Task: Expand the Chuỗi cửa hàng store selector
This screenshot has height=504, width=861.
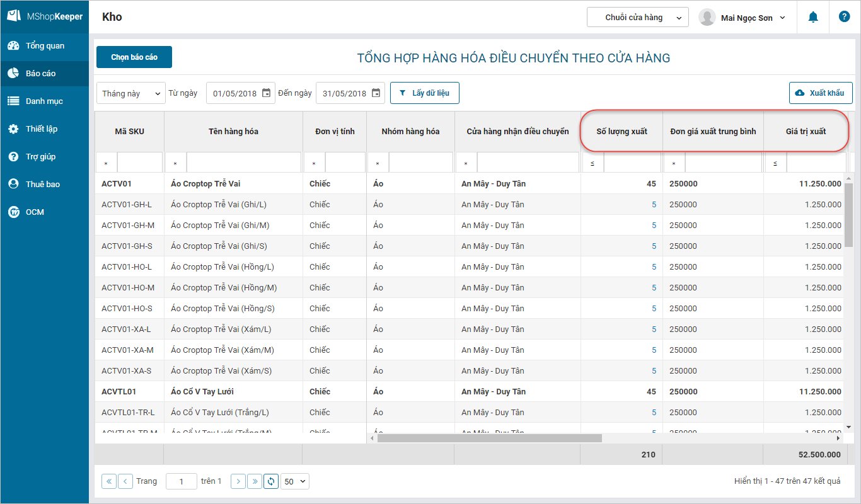Action: tap(637, 18)
